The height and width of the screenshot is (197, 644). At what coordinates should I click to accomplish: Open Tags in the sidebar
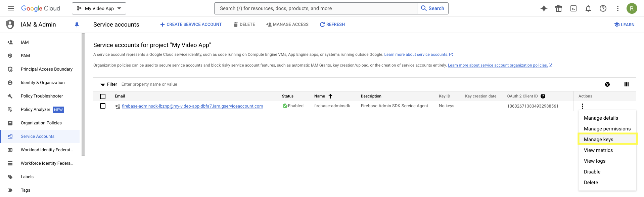click(x=26, y=190)
